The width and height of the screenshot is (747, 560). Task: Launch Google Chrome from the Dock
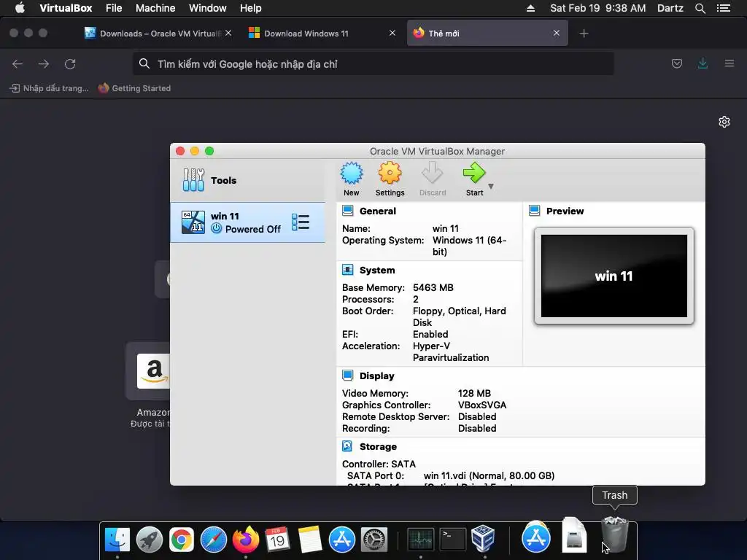pyautogui.click(x=181, y=540)
